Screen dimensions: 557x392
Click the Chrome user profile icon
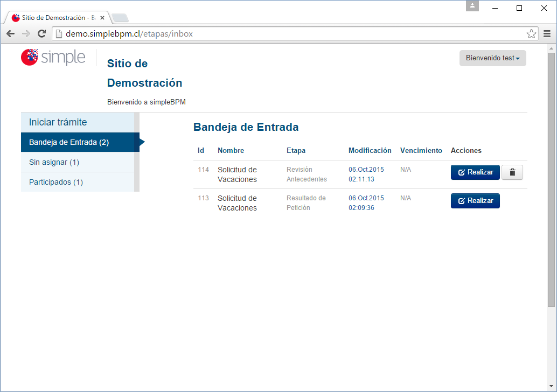pyautogui.click(x=472, y=6)
